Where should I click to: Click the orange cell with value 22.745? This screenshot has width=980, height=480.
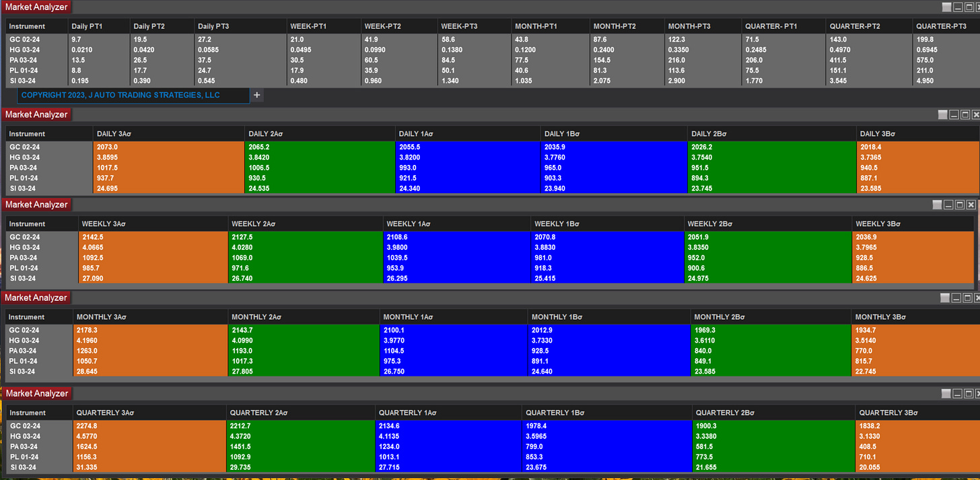pos(915,372)
